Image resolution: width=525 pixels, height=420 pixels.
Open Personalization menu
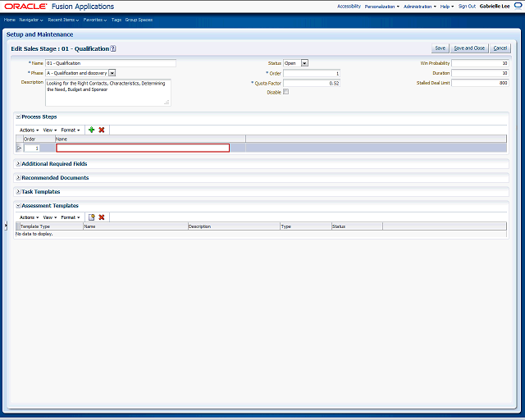[382, 7]
